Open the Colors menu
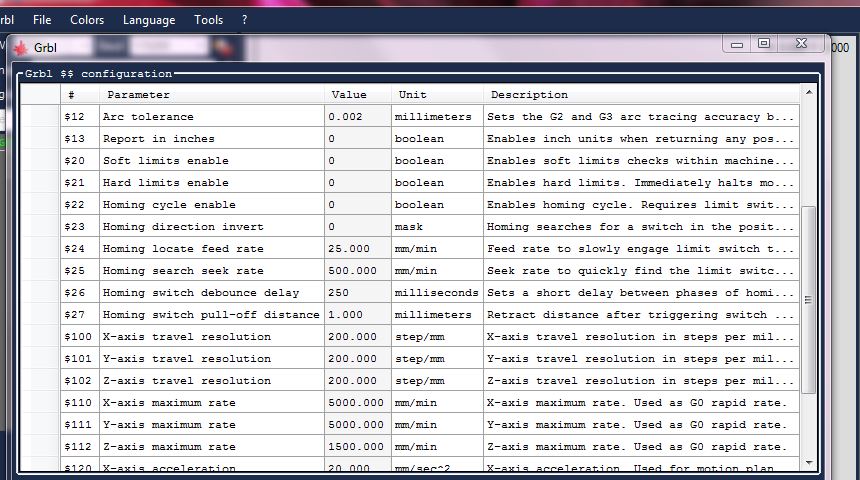This screenshot has height=480, width=860. click(87, 20)
